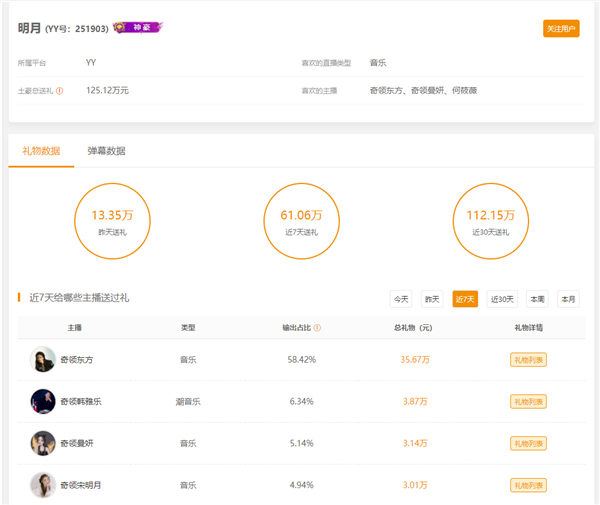Screen dimensions: 600x505
Task: Open streamer name 奇领韩雅乐 in table
Action: pos(81,402)
